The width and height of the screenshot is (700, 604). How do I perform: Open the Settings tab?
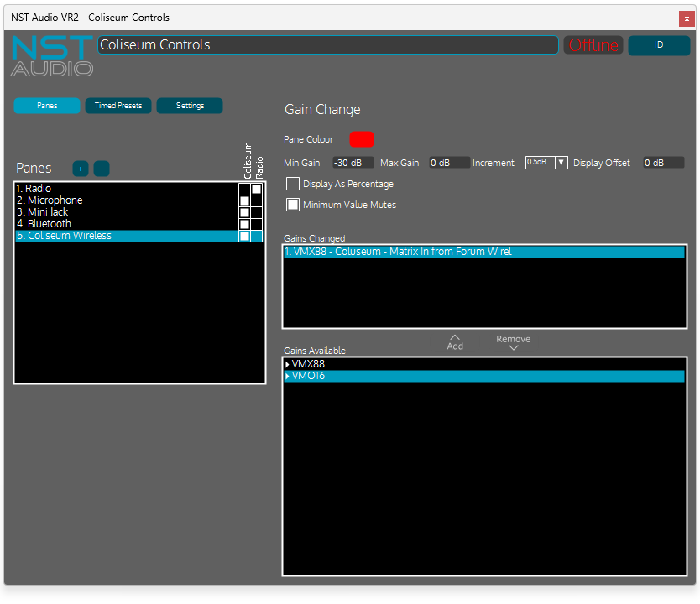point(190,106)
